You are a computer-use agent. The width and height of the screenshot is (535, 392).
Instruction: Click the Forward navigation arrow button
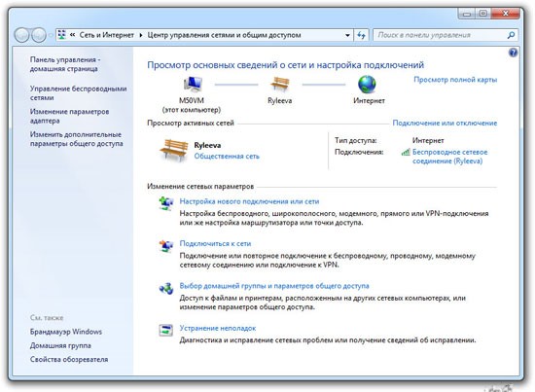click(39, 35)
